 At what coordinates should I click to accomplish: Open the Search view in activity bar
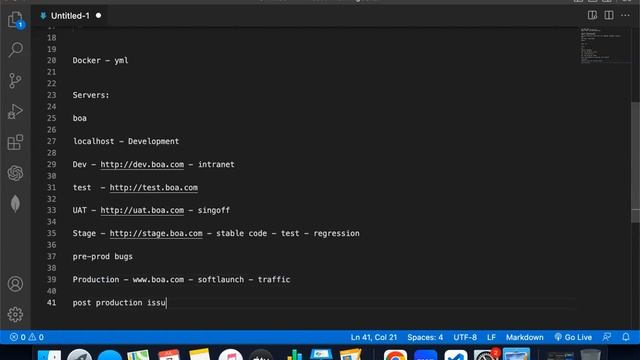[16, 50]
